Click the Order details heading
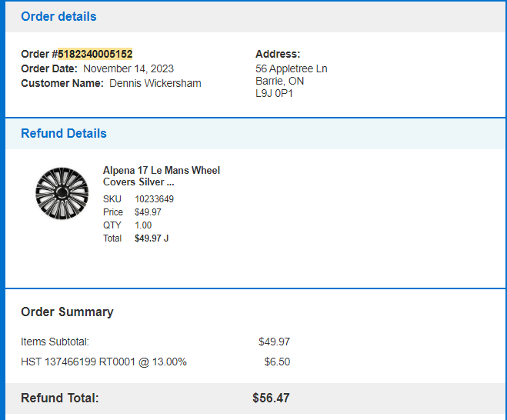 click(58, 16)
